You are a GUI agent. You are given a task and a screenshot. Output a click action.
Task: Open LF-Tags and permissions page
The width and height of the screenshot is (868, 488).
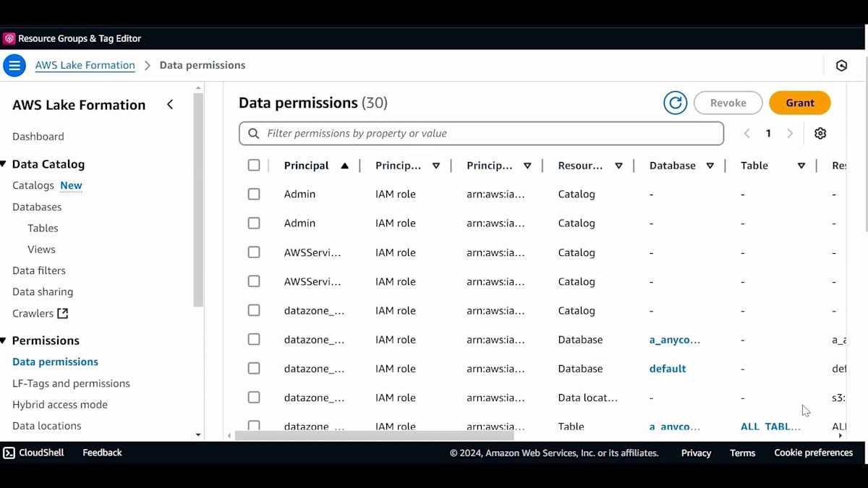tap(71, 383)
